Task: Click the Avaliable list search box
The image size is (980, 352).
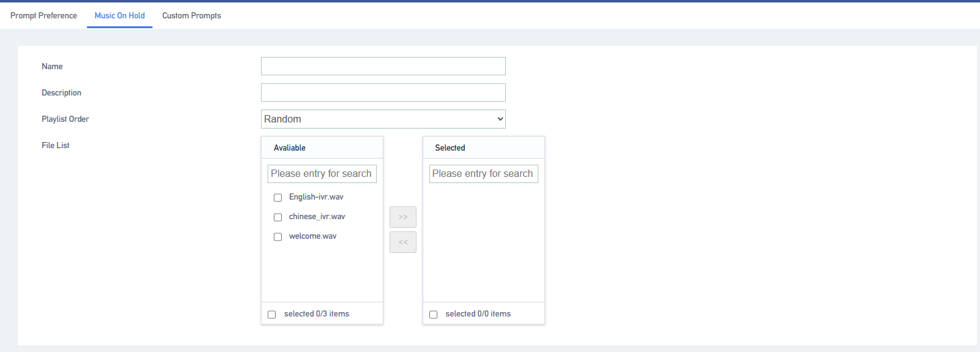Action: click(x=322, y=174)
